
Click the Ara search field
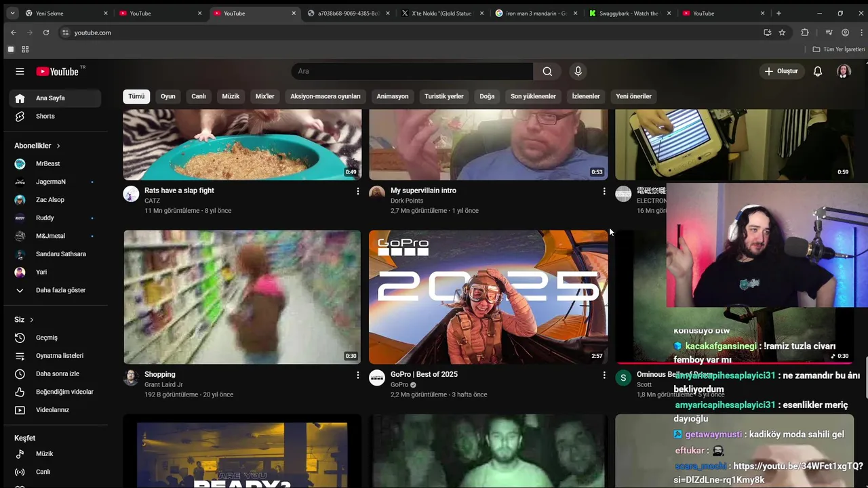(412, 71)
